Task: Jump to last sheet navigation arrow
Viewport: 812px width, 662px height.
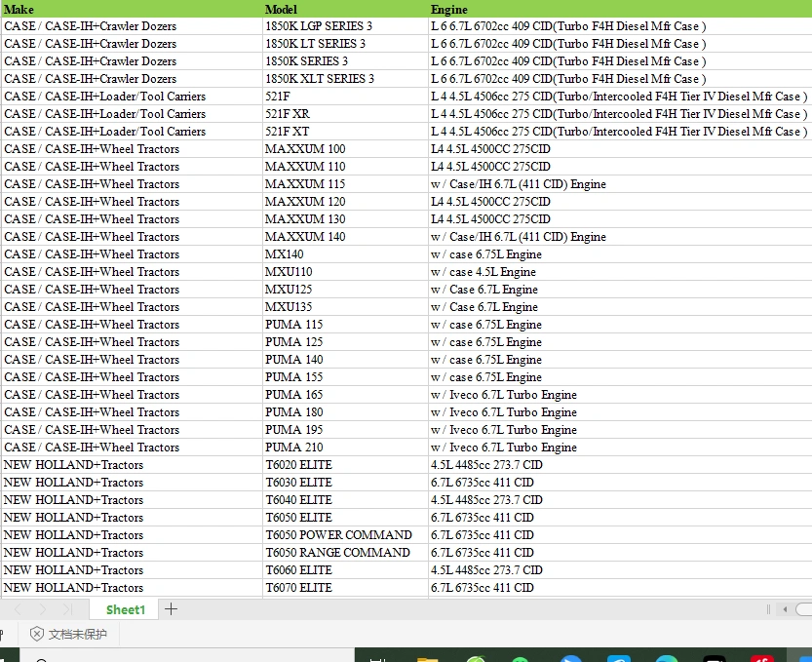Action: pos(66,609)
